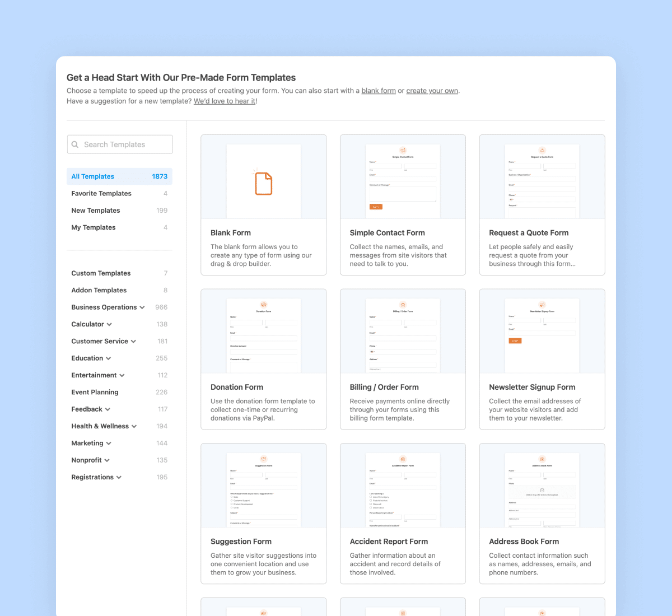Expand the Calculator category
The height and width of the screenshot is (616, 672).
pos(108,324)
